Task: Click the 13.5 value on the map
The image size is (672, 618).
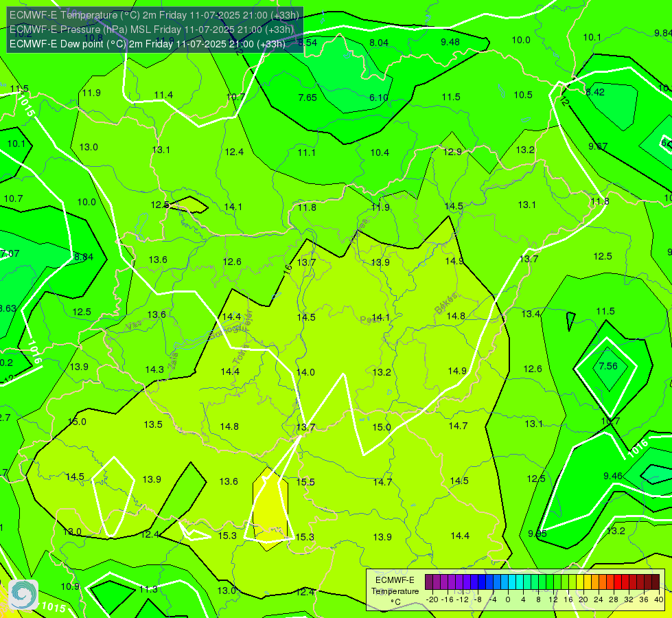Action: (153, 424)
